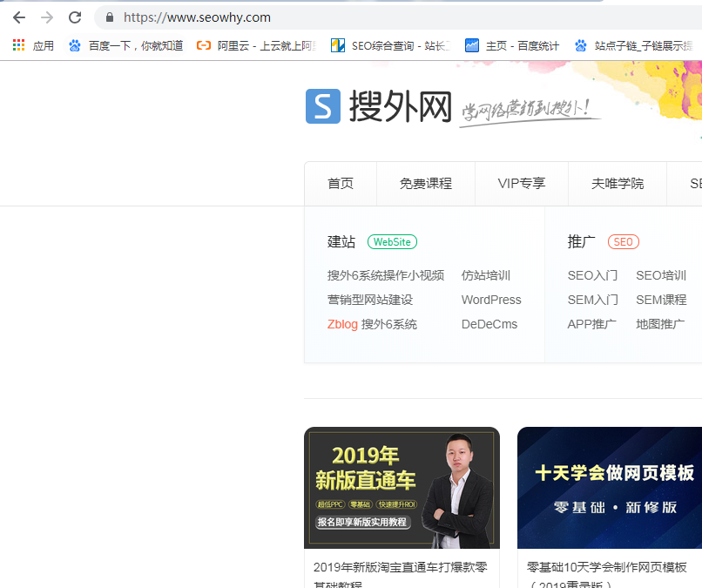Open the 免费课程 navigation tab
This screenshot has height=588, width=702.
point(425,184)
